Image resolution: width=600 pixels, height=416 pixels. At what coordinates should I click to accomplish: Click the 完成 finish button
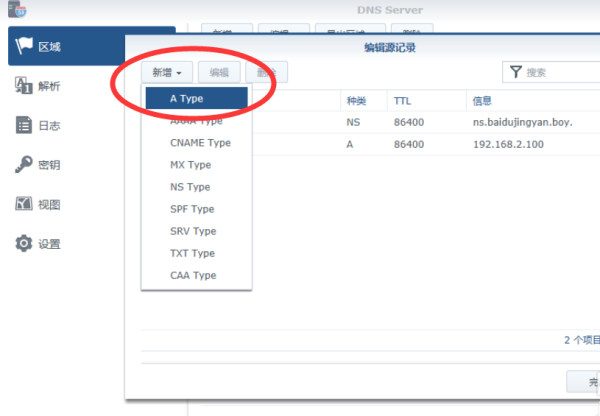[x=583, y=382]
